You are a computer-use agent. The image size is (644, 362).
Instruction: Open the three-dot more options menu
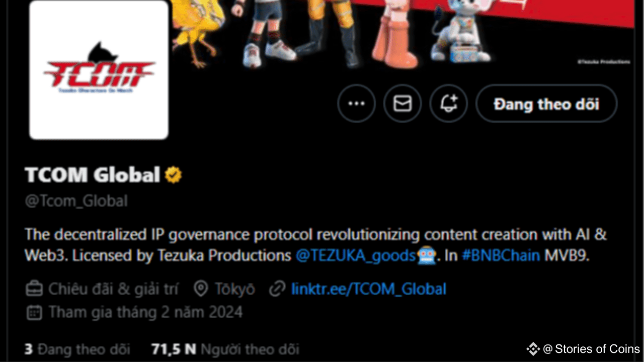[356, 104]
